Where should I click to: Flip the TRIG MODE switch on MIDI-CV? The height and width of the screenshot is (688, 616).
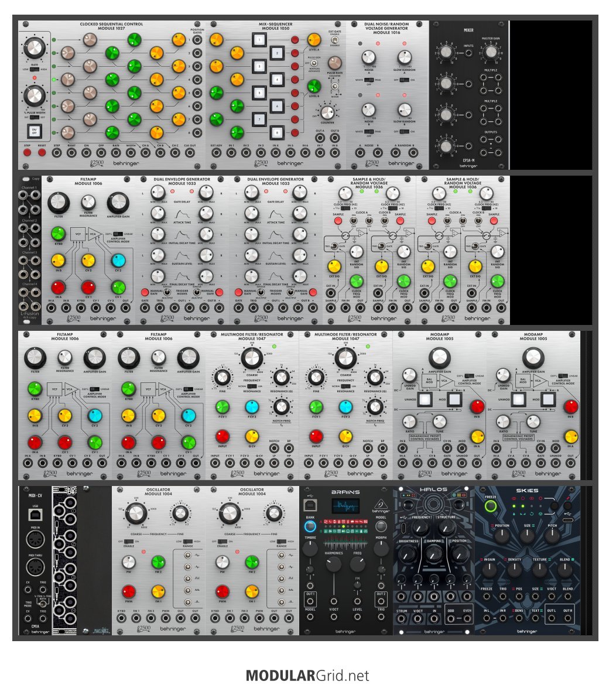[43, 604]
